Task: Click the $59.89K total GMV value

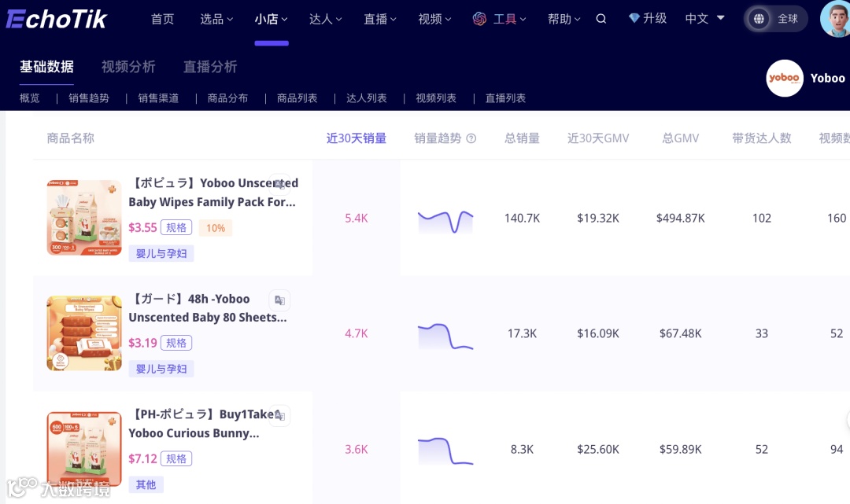Action: click(x=680, y=449)
